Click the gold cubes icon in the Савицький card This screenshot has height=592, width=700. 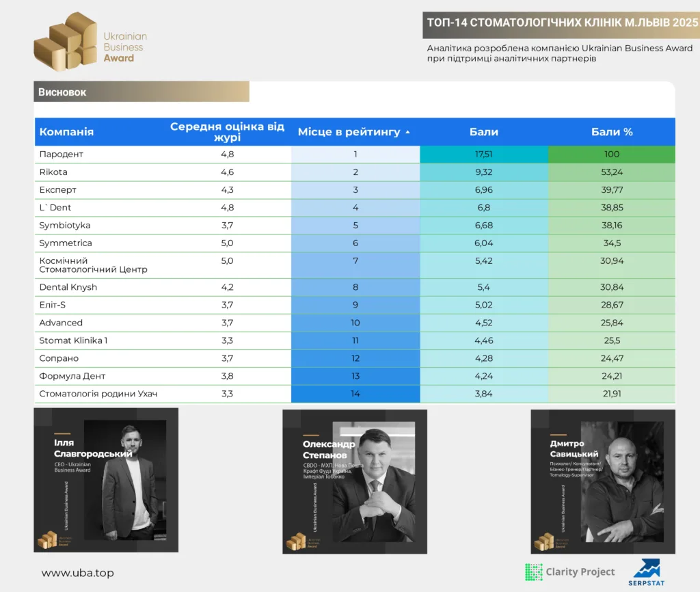point(544,541)
